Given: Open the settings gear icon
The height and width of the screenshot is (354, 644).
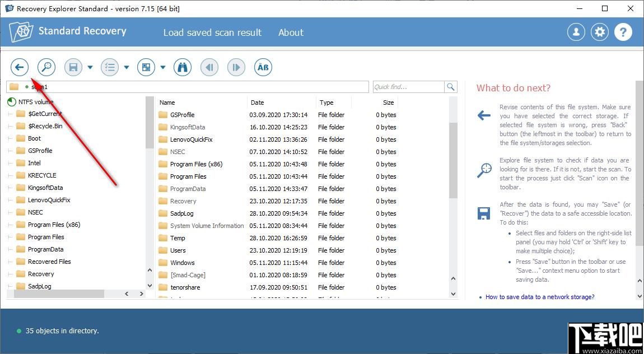Looking at the screenshot, I should pyautogui.click(x=600, y=32).
